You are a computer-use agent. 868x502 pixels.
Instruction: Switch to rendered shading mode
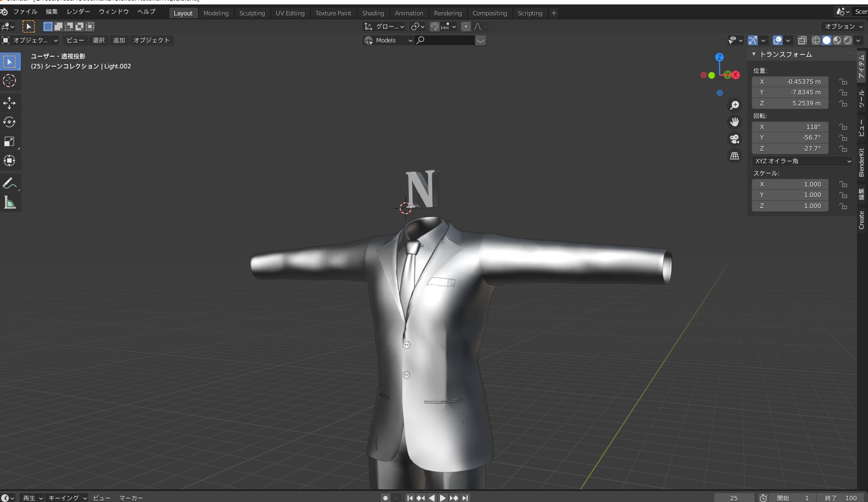click(848, 40)
